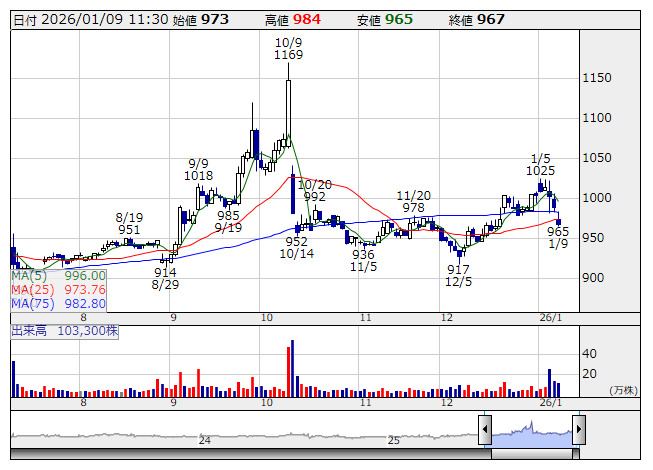This screenshot has width=653, height=470.
Task: Click the tallest volume bar in October
Action: tap(292, 368)
